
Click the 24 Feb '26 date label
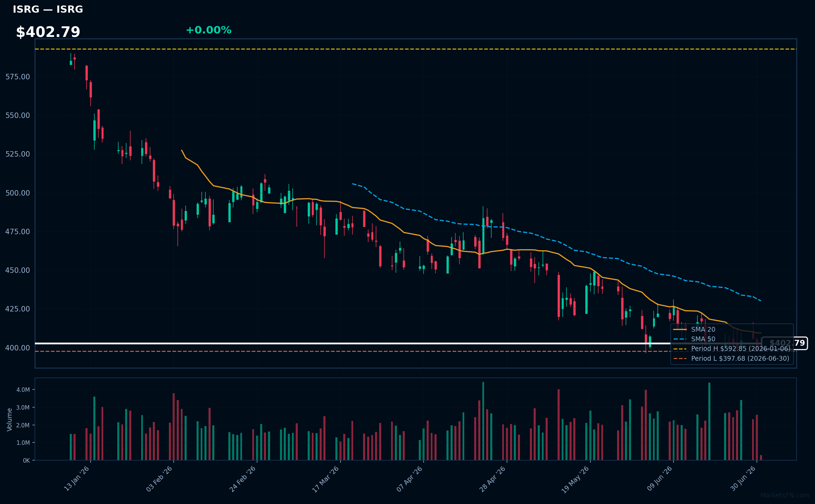click(242, 479)
